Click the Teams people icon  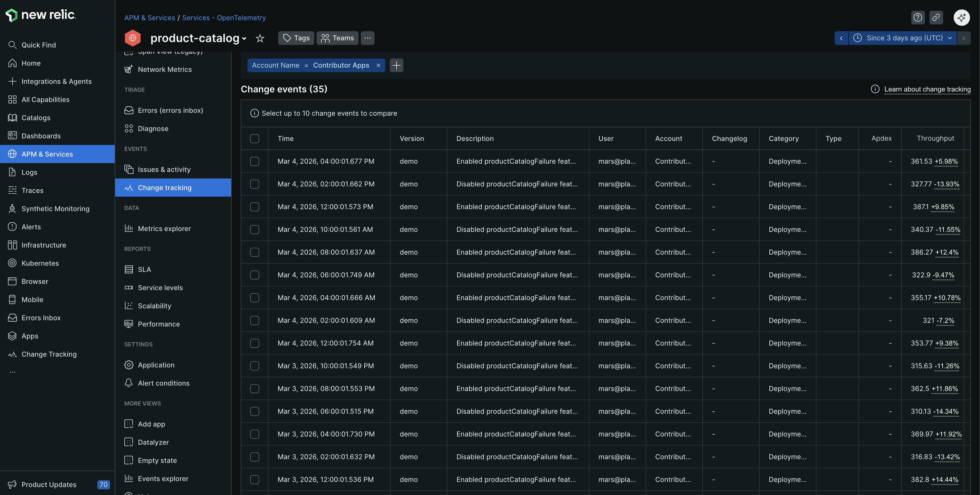pyautogui.click(x=326, y=38)
